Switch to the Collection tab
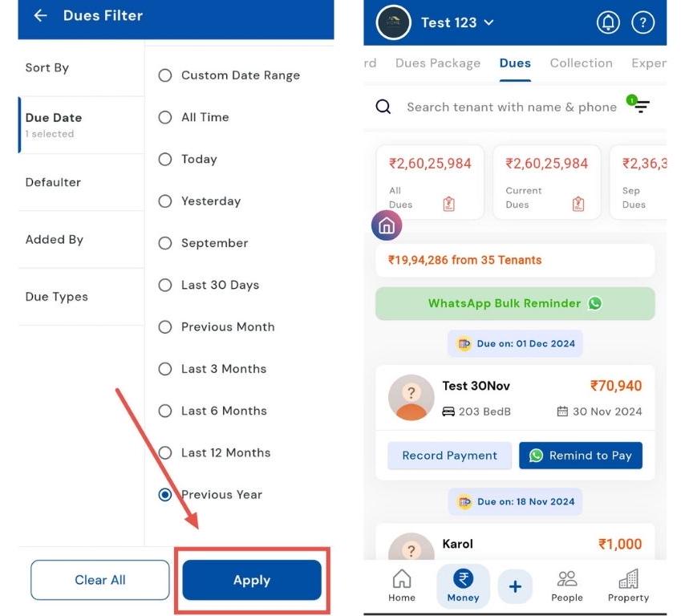This screenshot has width=681, height=616. tap(581, 63)
